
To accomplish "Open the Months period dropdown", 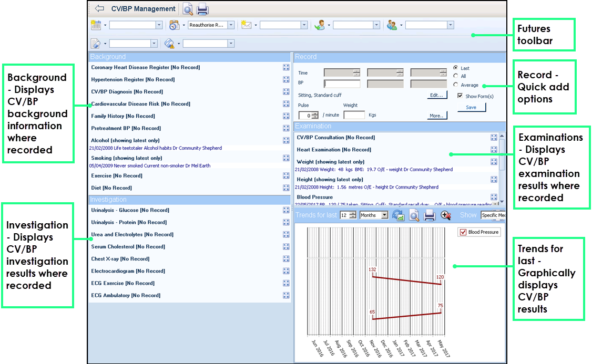I will click(384, 215).
